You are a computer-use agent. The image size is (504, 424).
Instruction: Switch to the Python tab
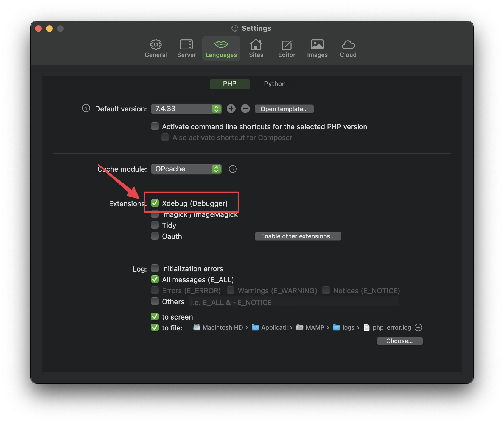click(x=275, y=84)
